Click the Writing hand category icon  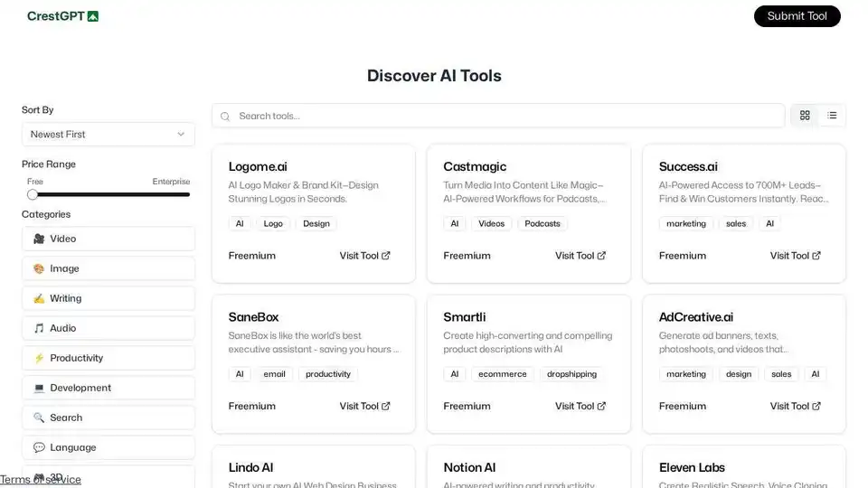coord(39,298)
